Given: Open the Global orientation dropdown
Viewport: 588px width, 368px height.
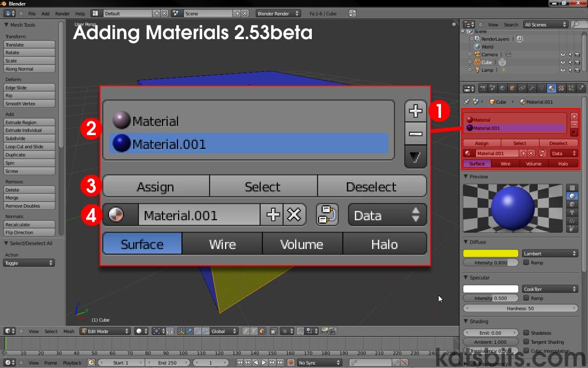Looking at the screenshot, I should tap(224, 331).
